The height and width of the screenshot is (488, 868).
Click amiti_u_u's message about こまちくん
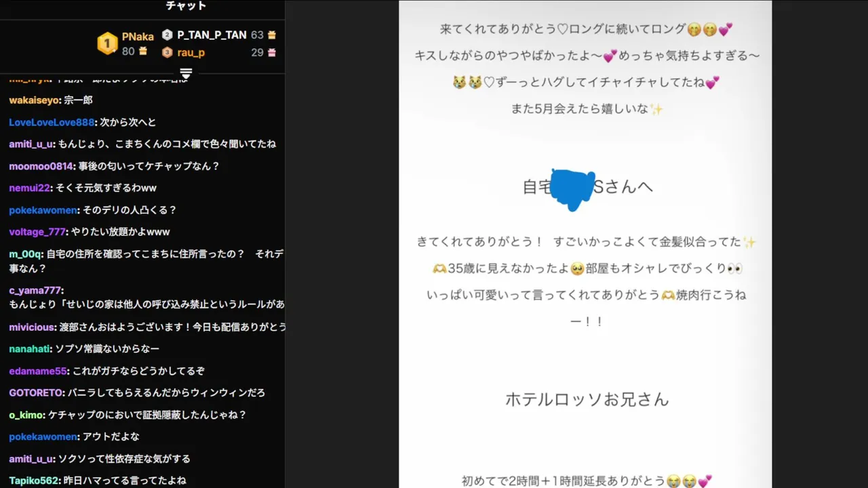coord(167,144)
